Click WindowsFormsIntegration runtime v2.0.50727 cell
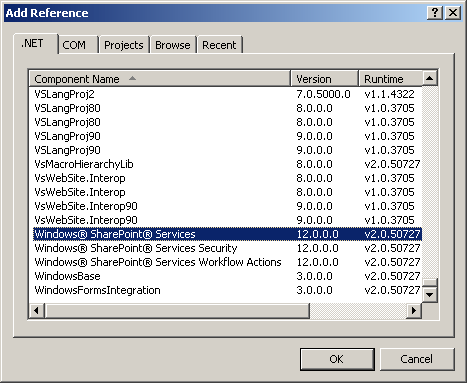Screen dimensions: 467x383 pyautogui.click(x=392, y=290)
